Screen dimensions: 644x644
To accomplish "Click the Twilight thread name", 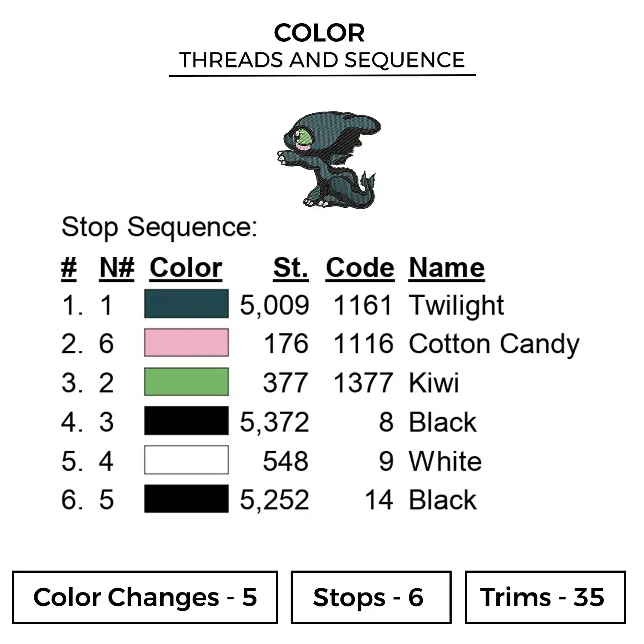I will click(456, 305).
